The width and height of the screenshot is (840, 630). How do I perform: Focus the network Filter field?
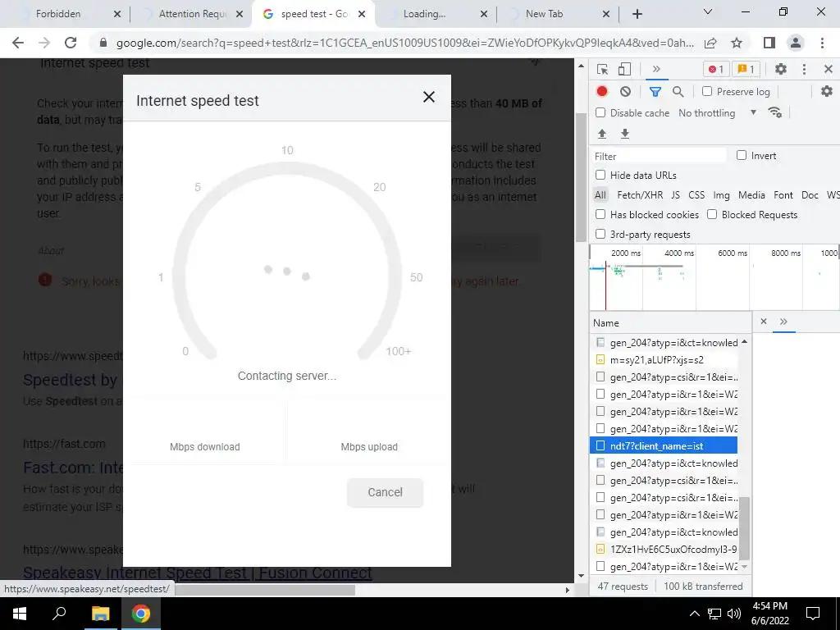(x=659, y=156)
